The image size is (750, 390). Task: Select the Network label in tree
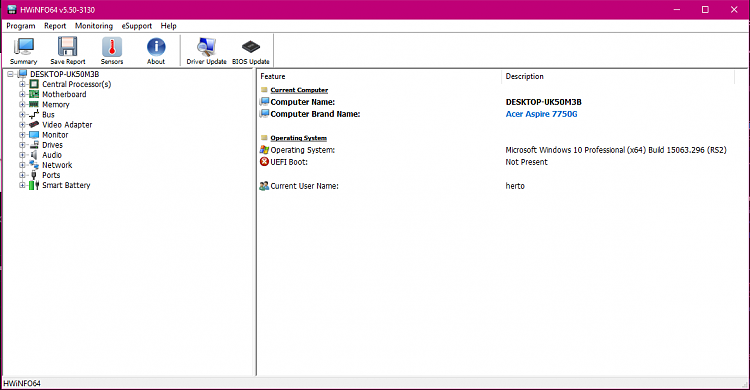(x=57, y=165)
